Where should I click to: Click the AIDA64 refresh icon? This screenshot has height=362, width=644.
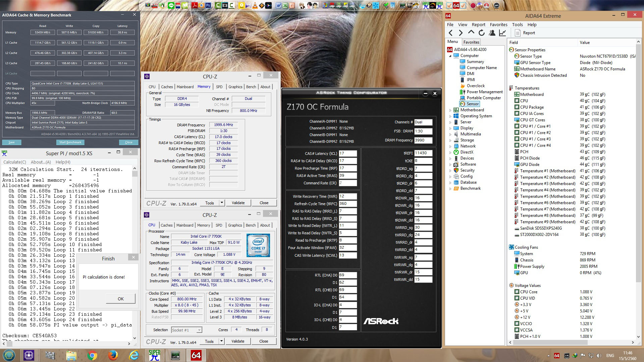pyautogui.click(x=481, y=33)
